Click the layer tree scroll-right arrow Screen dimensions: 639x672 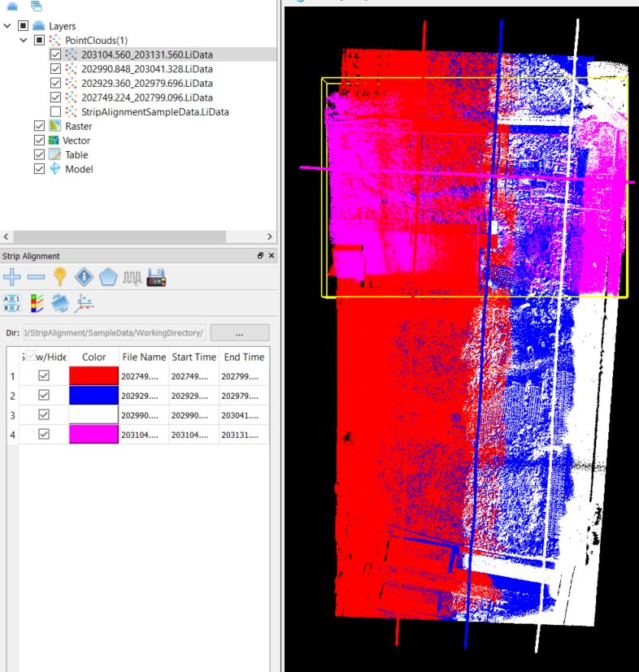[x=269, y=236]
